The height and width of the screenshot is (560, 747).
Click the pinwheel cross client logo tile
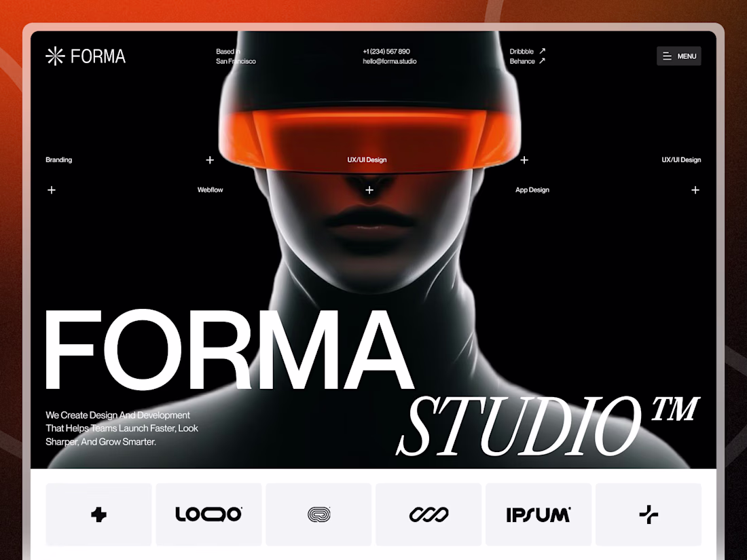coord(649,515)
